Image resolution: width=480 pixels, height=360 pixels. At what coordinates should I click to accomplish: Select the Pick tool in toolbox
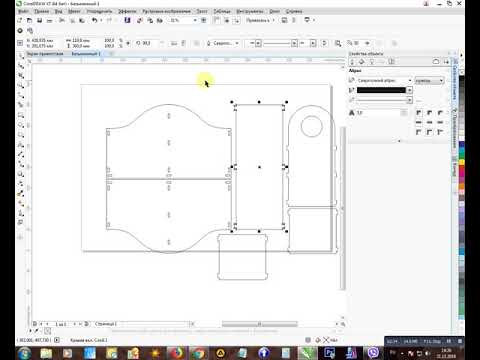click(21, 56)
